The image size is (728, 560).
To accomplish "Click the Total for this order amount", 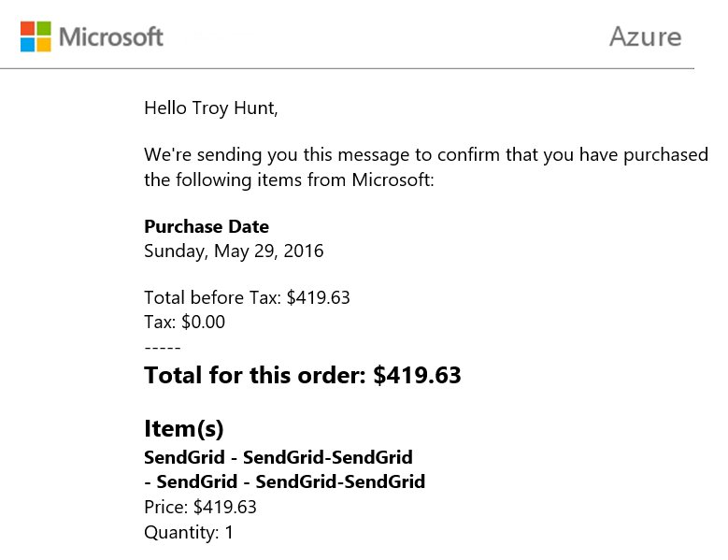I will 303,375.
